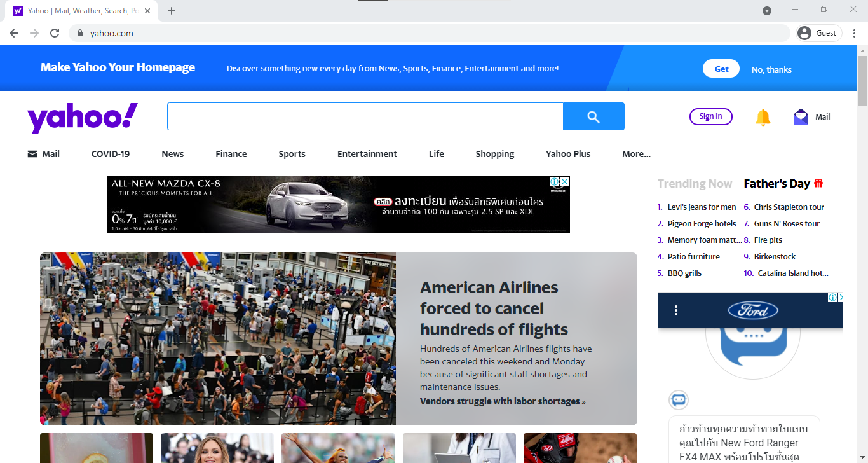Image resolution: width=868 pixels, height=463 pixels.
Task: Open trending search Patio furniture
Action: [694, 256]
